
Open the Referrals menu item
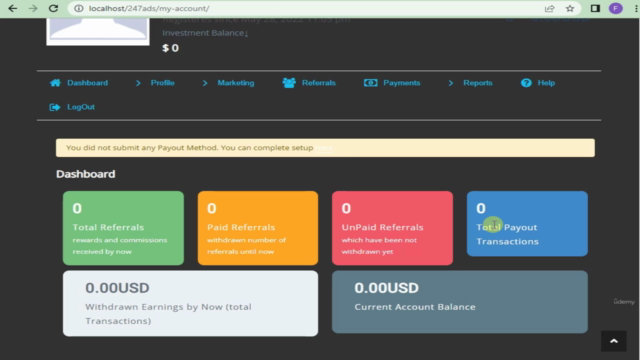pos(319,83)
